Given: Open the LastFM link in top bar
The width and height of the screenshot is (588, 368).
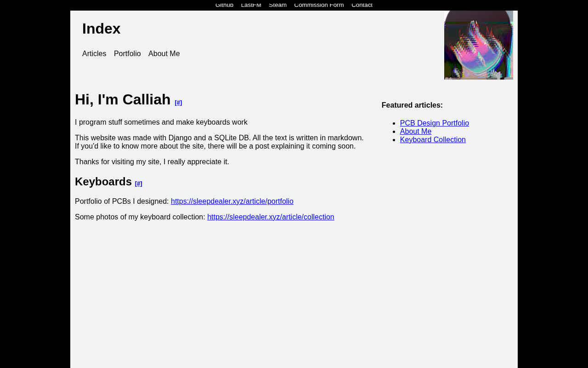Looking at the screenshot, I should pyautogui.click(x=251, y=5).
